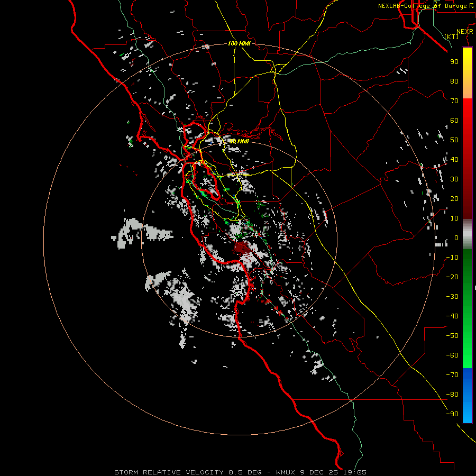This screenshot has width=476, height=476.
Task: Click the 60 value on velocity scale
Action: tap(454, 120)
